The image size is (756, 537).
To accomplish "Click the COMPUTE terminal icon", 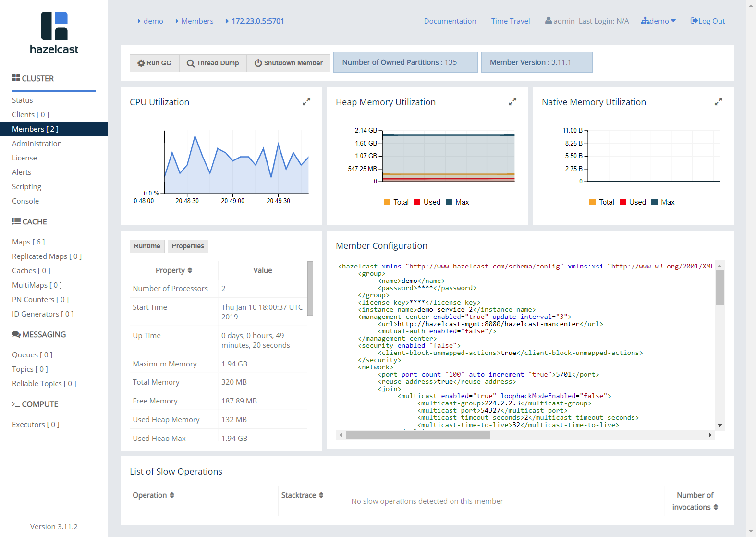I will (16, 404).
